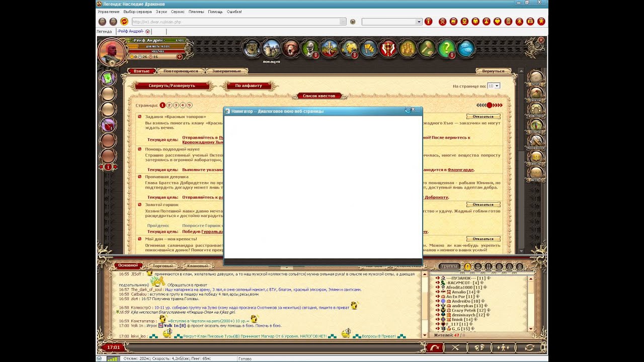Switch to the Клановый chat tab

tap(197, 266)
